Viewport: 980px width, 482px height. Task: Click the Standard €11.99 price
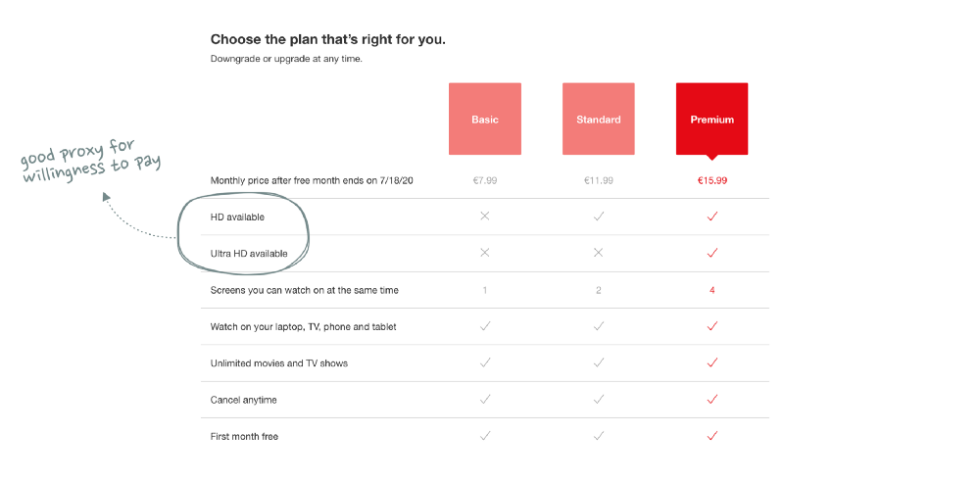(599, 180)
